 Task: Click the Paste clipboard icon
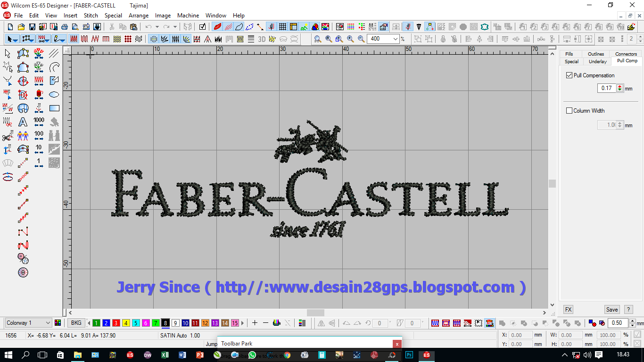[x=133, y=27]
